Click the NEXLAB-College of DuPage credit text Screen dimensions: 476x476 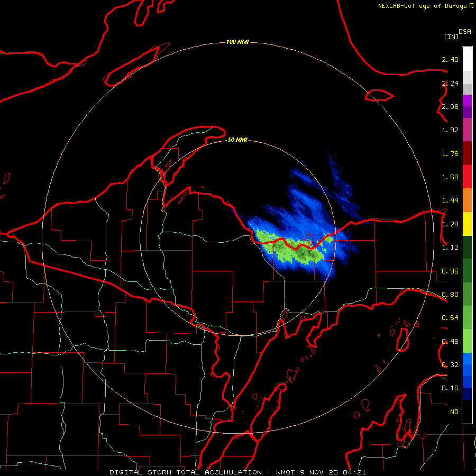(424, 6)
